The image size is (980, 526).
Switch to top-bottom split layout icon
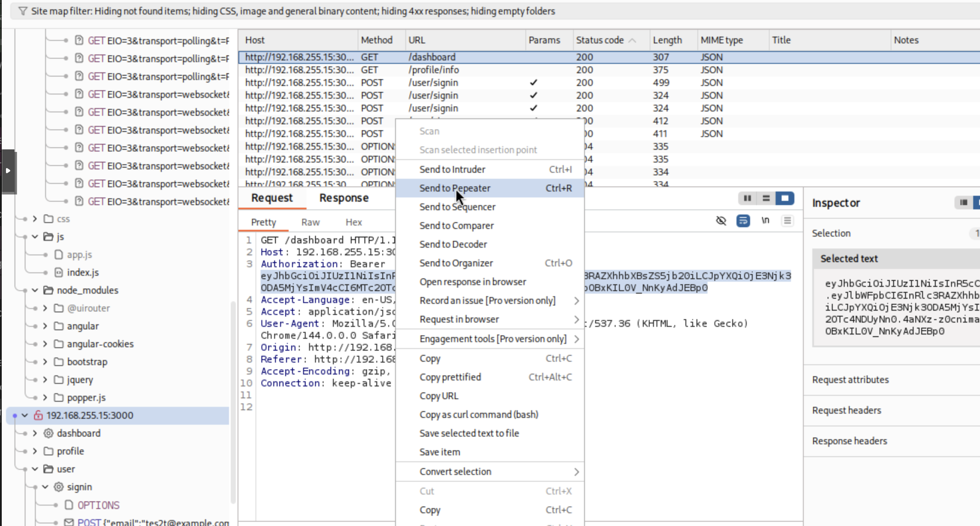(x=766, y=198)
